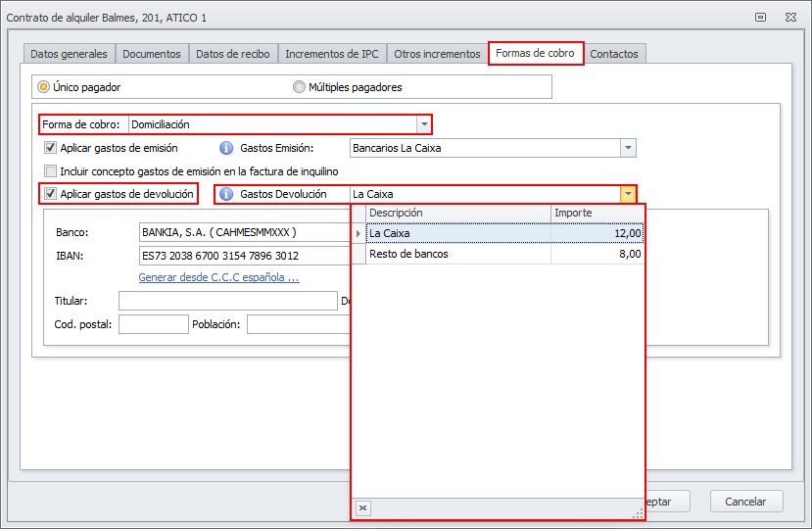812x529 pixels.
Task: Open the Forma de cobro dropdown arrow
Action: click(424, 124)
